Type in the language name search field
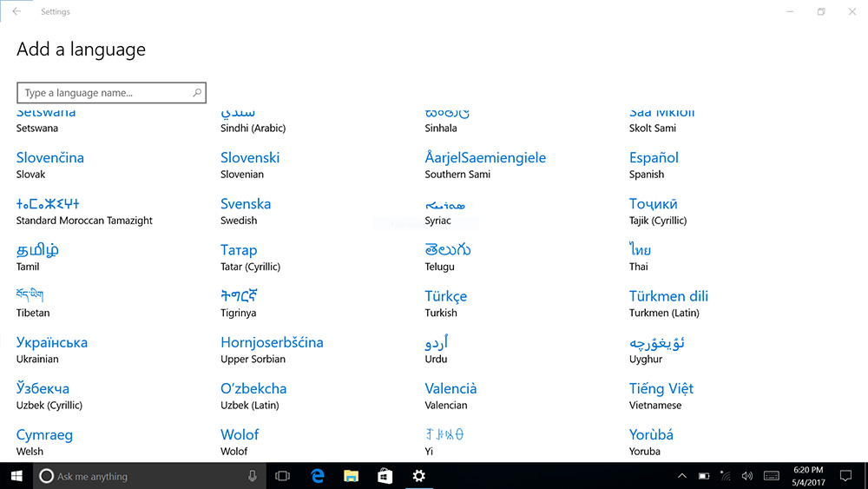The image size is (868, 489). (104, 93)
